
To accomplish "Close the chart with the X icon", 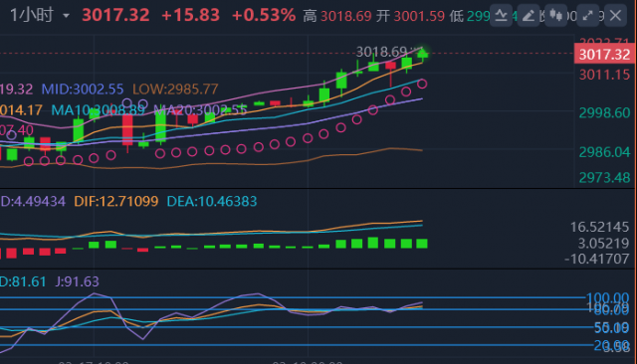I will click(x=615, y=16).
